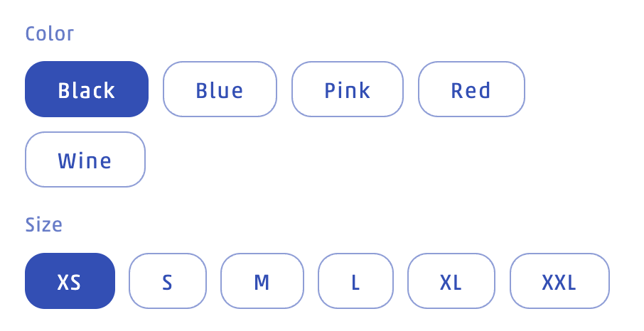
Task: Click the highlighted XS size pill
Action: click(70, 281)
